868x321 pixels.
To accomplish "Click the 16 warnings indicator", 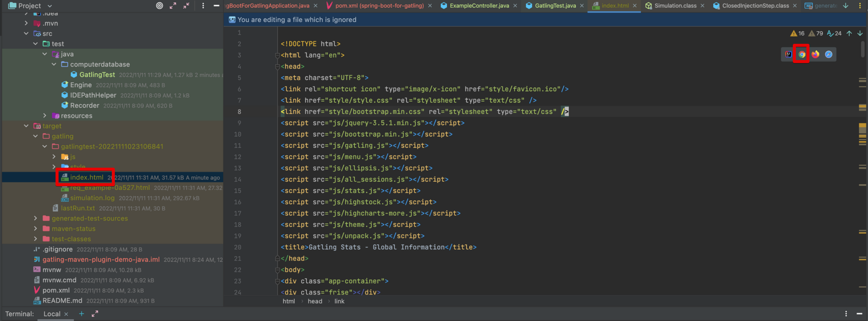I will click(x=797, y=34).
